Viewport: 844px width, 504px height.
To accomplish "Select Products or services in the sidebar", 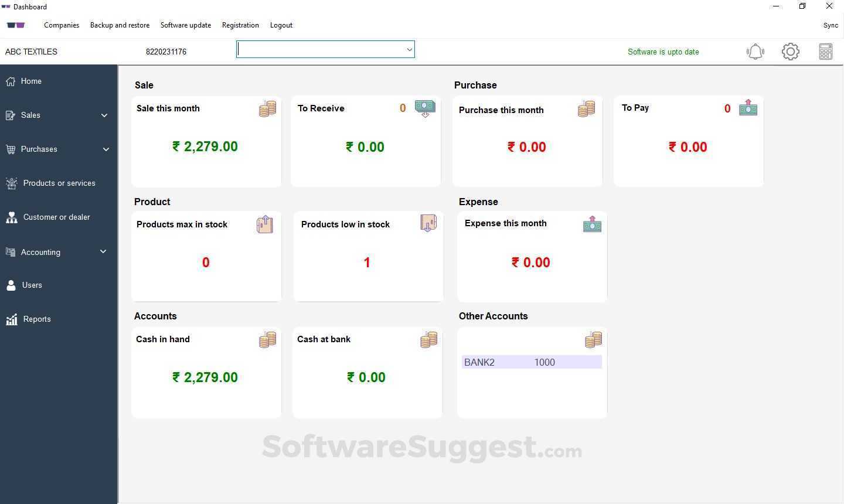I will (x=59, y=183).
